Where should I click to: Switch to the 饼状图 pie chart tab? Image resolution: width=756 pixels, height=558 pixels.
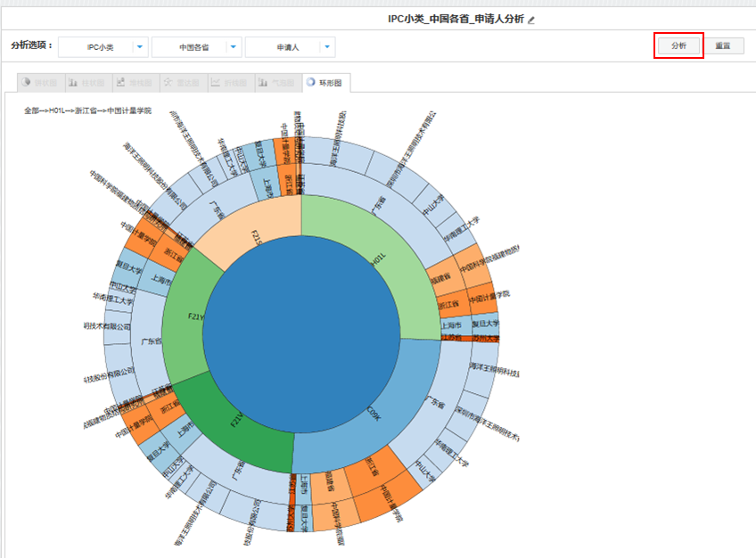click(39, 83)
